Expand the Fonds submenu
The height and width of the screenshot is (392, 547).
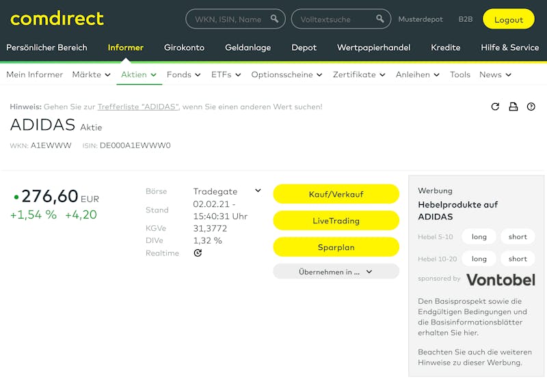(183, 74)
